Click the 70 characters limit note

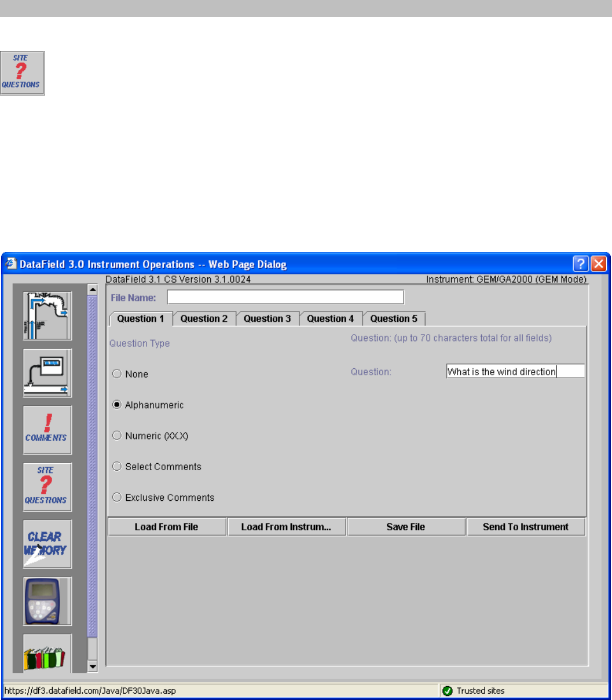pos(451,338)
